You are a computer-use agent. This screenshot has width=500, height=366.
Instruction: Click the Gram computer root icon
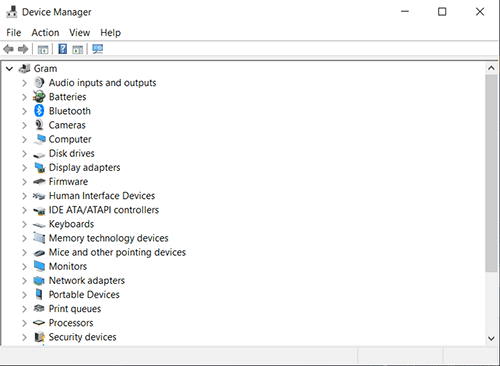pyautogui.click(x=24, y=68)
